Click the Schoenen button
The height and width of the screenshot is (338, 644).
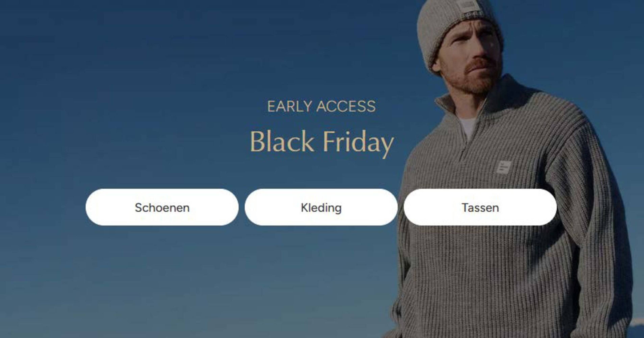162,207
